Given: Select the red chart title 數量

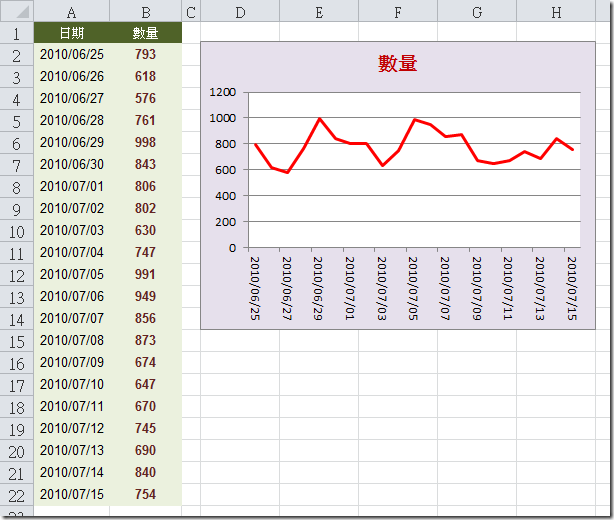Looking at the screenshot, I should coord(397,63).
